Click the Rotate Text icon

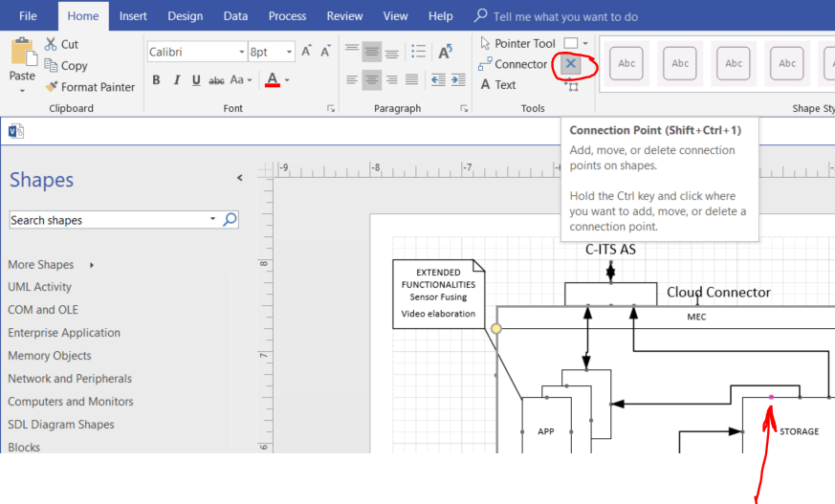[446, 52]
